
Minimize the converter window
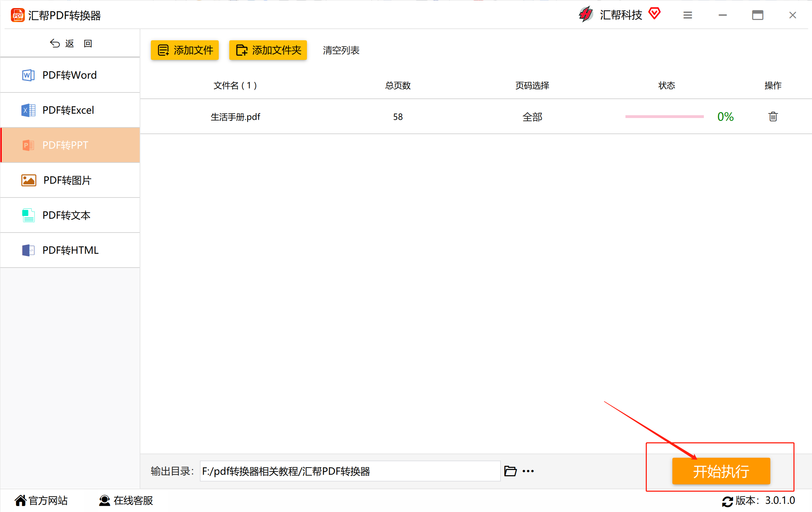(723, 15)
